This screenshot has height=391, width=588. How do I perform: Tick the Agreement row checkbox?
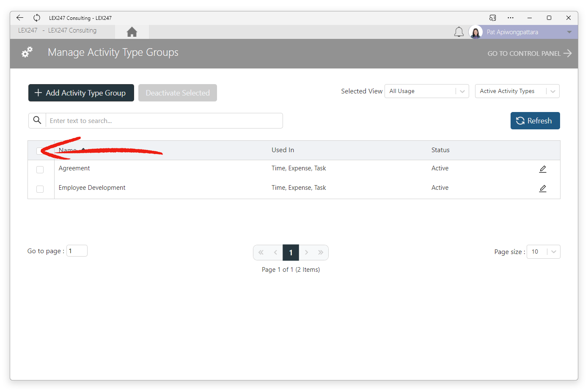(x=40, y=170)
